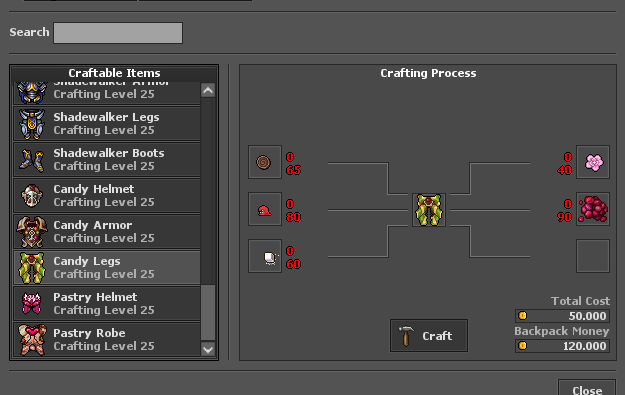Click the wooden log ingredient slot
Viewport: 625px width, 395px height.
click(265, 162)
